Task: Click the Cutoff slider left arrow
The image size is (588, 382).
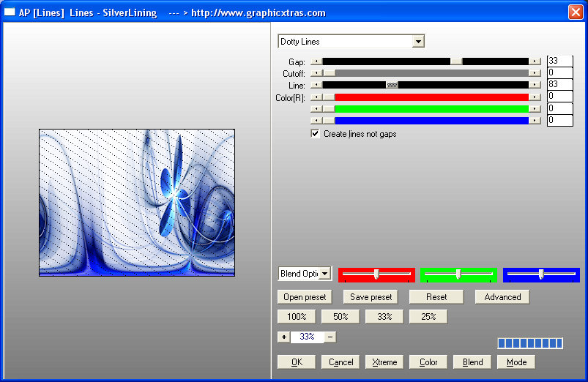Action: click(316, 73)
